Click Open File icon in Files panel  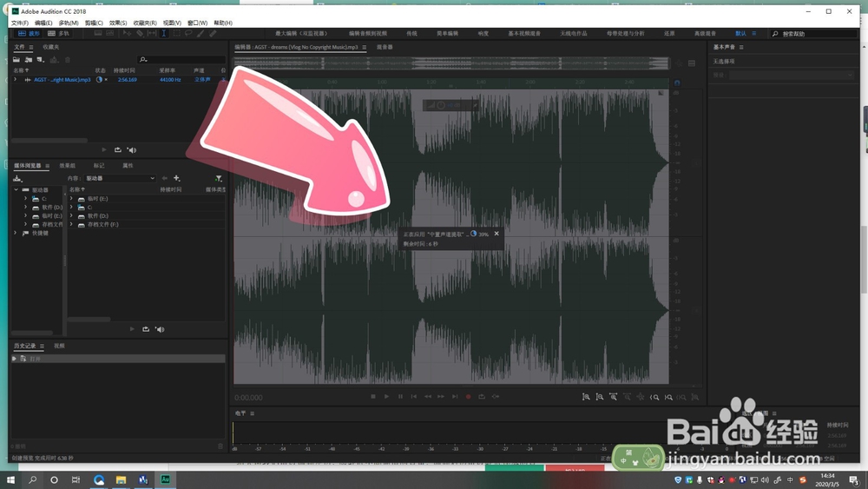pos(16,59)
